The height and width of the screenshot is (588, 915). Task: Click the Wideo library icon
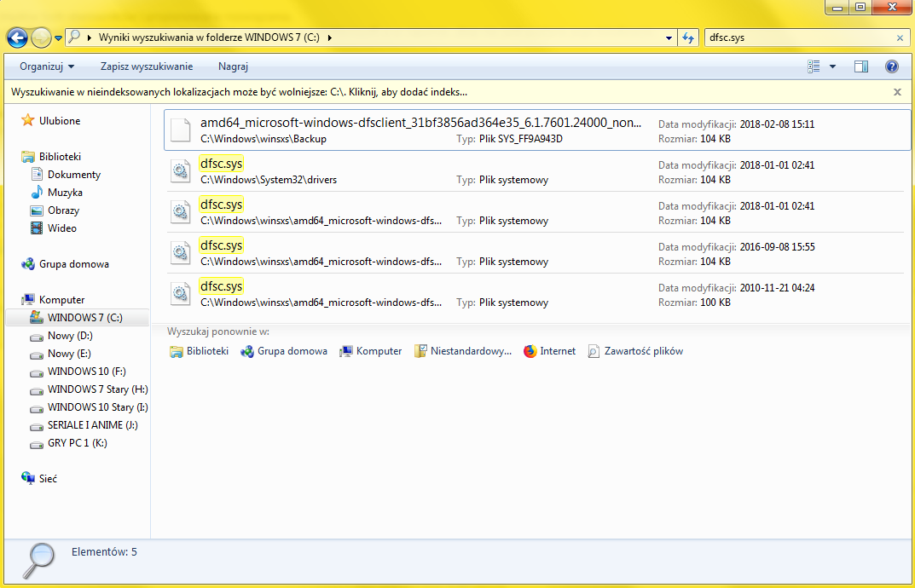point(37,228)
